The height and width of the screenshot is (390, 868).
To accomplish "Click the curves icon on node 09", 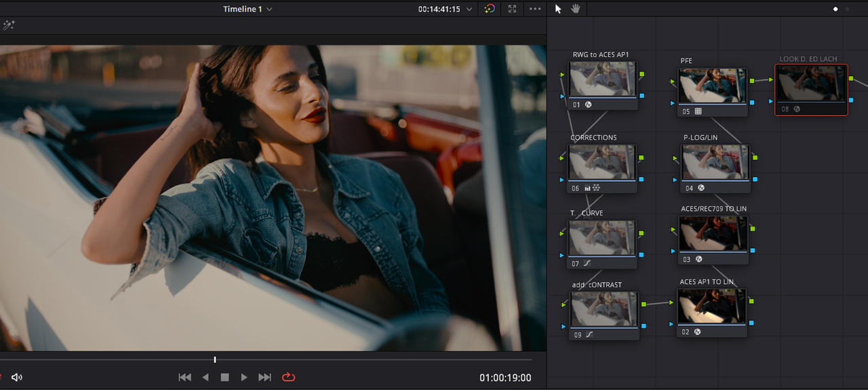I will click(x=589, y=334).
